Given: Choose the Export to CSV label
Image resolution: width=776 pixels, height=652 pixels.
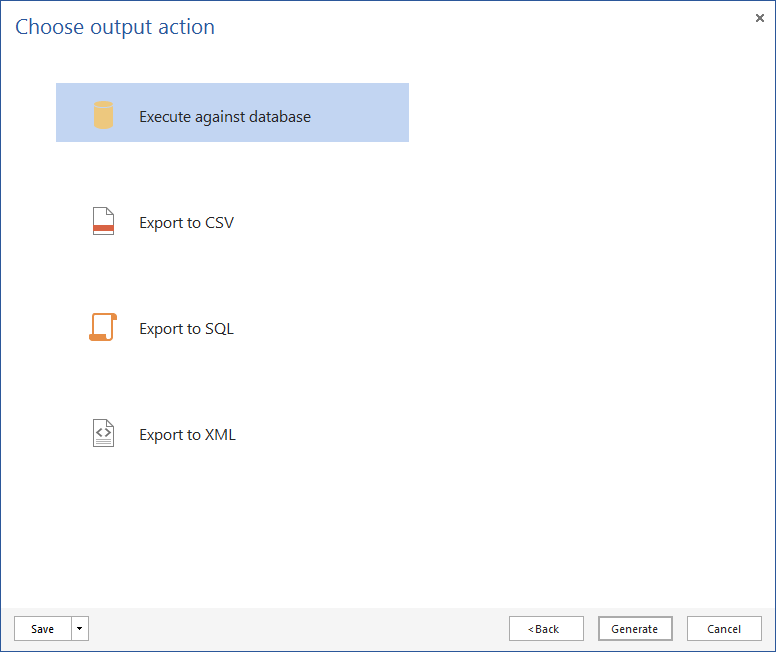Looking at the screenshot, I should coord(187,223).
